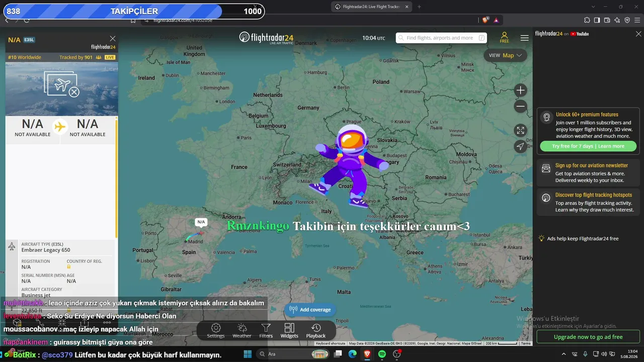Open Keyboard shortcuts link on map
The height and width of the screenshot is (362, 644).
(x=331, y=343)
